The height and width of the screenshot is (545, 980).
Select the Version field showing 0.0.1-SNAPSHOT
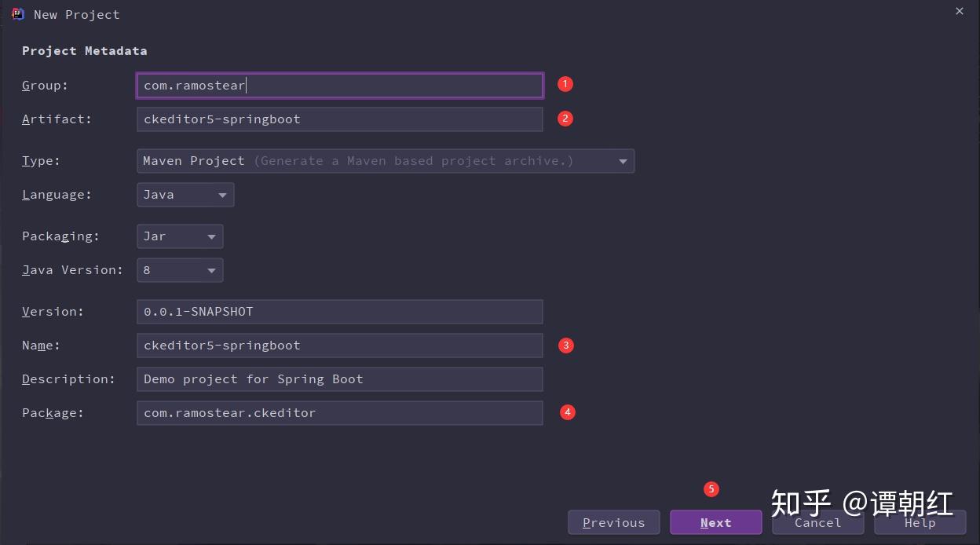point(339,311)
